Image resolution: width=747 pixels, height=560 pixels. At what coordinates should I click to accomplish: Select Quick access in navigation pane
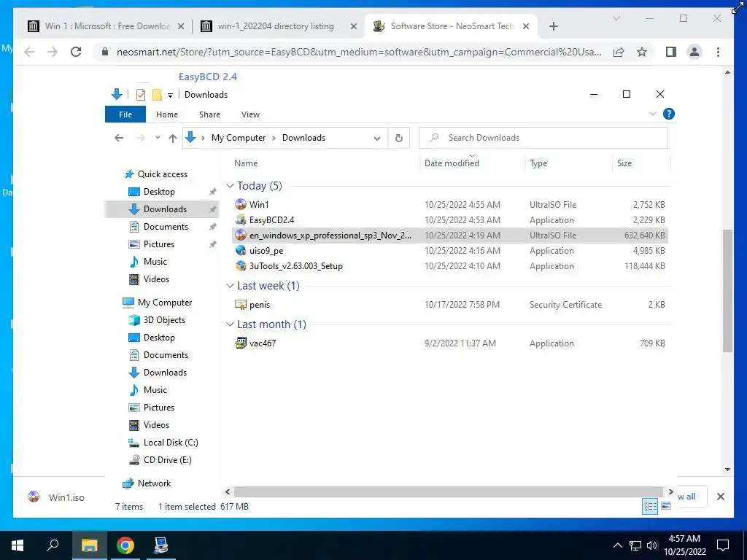pos(163,174)
